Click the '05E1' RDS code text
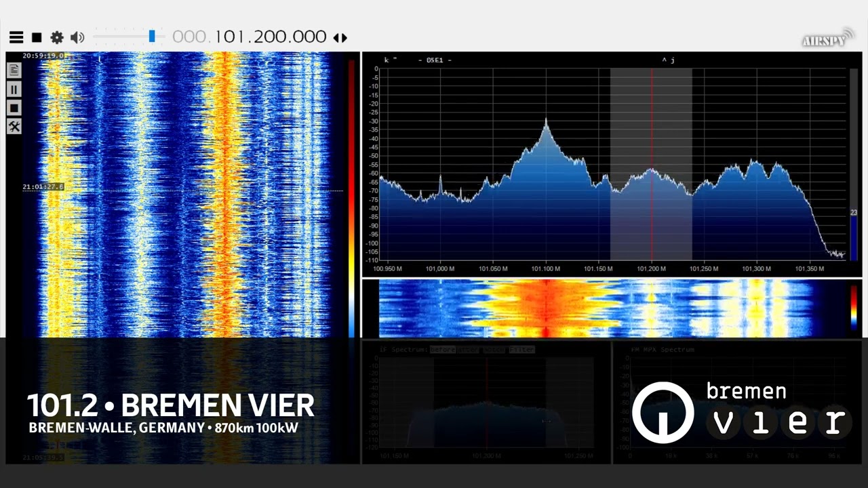The height and width of the screenshot is (488, 868). click(x=435, y=60)
